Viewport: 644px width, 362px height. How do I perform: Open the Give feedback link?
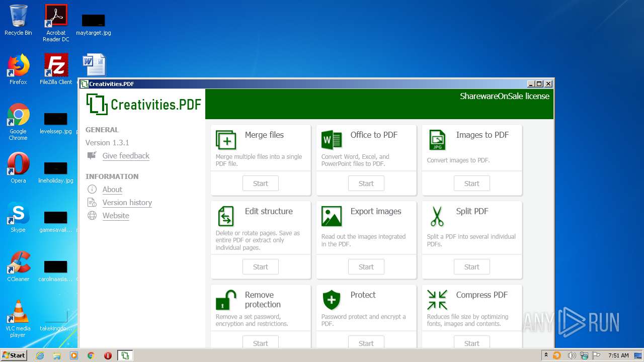(126, 156)
